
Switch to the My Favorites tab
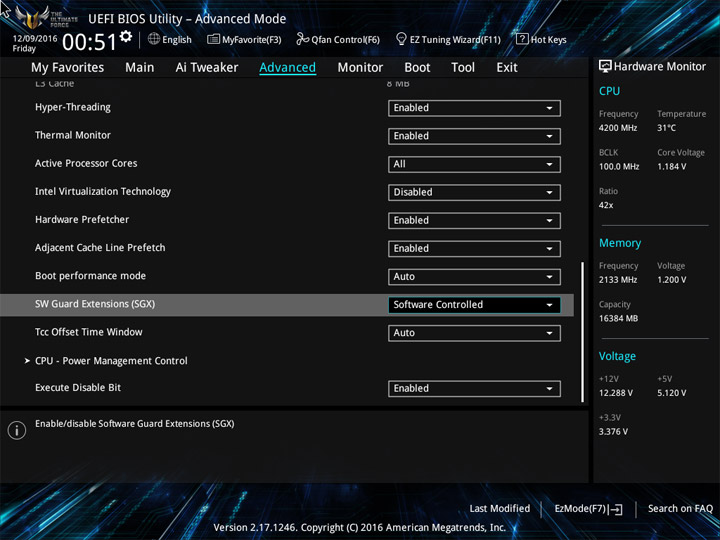point(68,68)
